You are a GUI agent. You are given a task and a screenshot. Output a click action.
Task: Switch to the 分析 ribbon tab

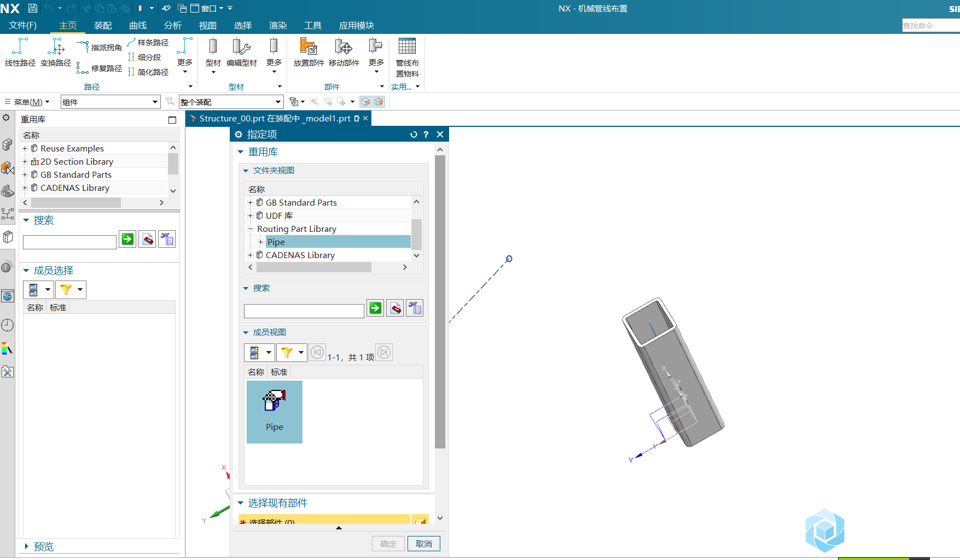[173, 25]
